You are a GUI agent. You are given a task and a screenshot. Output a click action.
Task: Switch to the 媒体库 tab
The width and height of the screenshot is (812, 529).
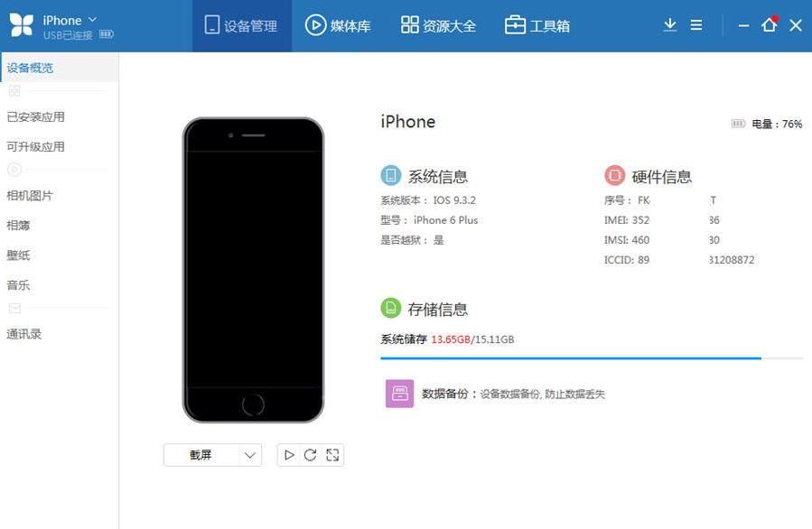pyautogui.click(x=338, y=25)
